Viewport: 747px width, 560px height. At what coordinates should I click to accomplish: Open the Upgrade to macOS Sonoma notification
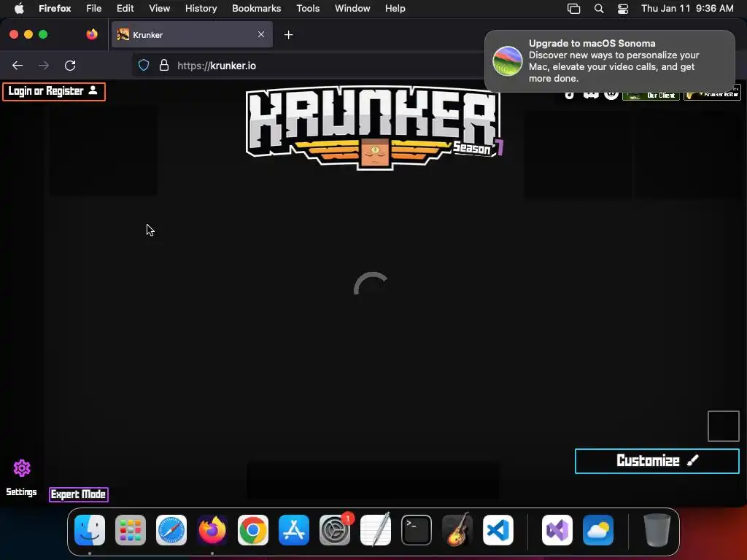(x=610, y=61)
